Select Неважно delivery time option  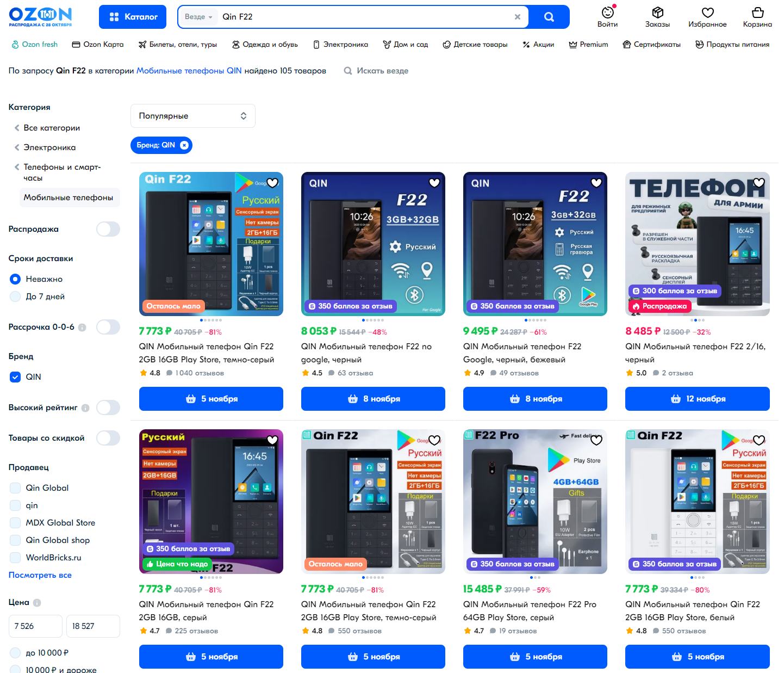[15, 279]
